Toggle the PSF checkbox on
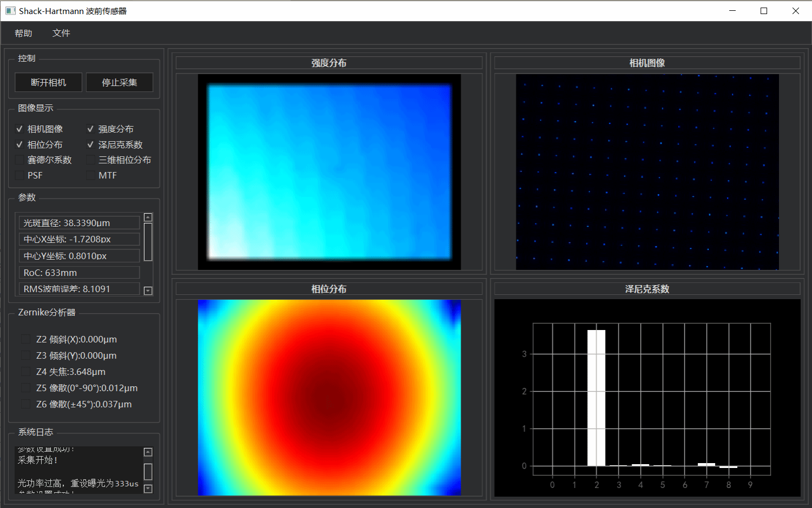This screenshot has height=508, width=812. click(x=20, y=175)
